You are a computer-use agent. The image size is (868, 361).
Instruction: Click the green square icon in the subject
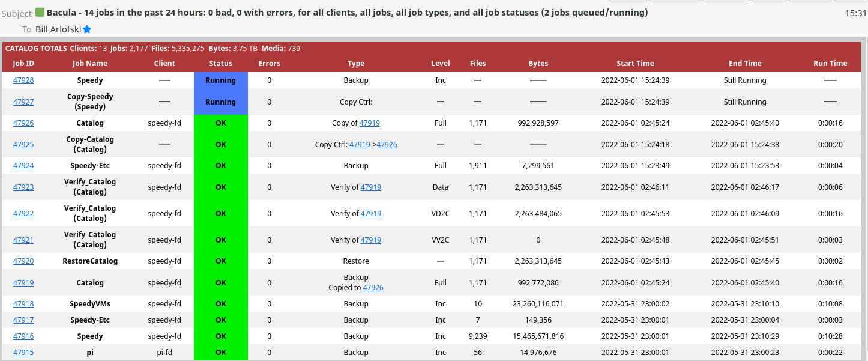point(40,12)
